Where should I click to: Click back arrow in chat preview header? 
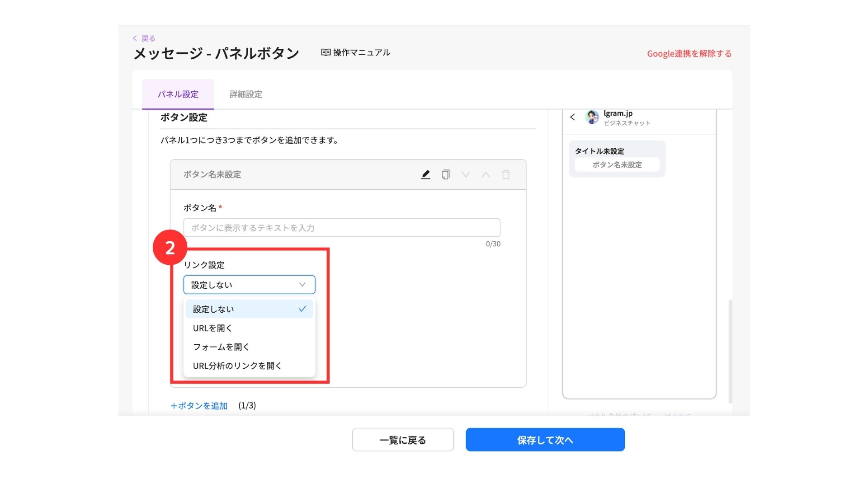[x=573, y=117]
